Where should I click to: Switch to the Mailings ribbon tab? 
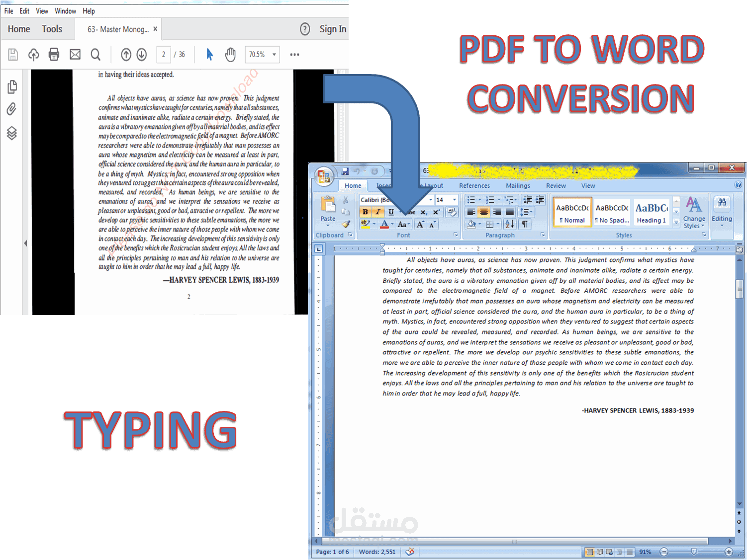pos(518,185)
